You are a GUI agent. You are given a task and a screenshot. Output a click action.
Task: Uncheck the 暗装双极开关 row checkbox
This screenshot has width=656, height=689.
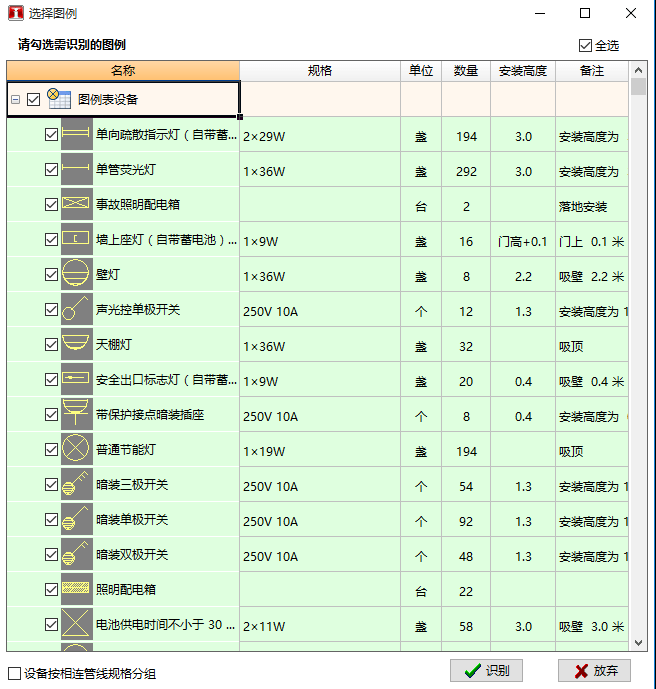52,555
